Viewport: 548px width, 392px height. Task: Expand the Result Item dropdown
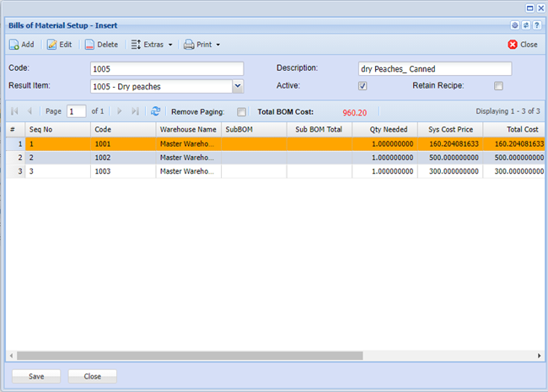pos(237,86)
